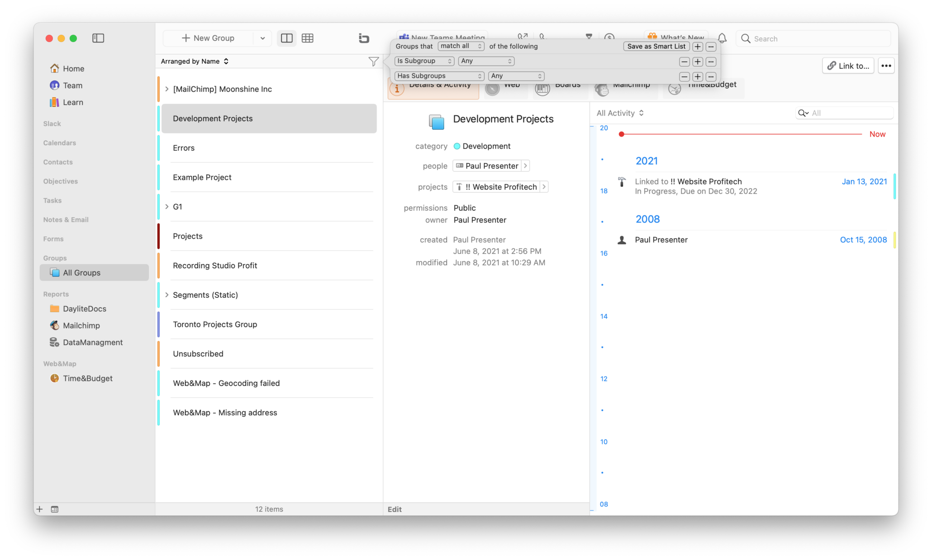Open Oct 15, 2008 activity date

(863, 239)
